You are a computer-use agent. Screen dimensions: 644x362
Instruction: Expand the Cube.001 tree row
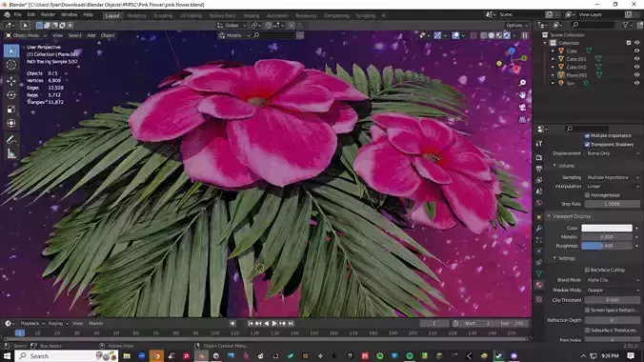[x=553, y=59]
